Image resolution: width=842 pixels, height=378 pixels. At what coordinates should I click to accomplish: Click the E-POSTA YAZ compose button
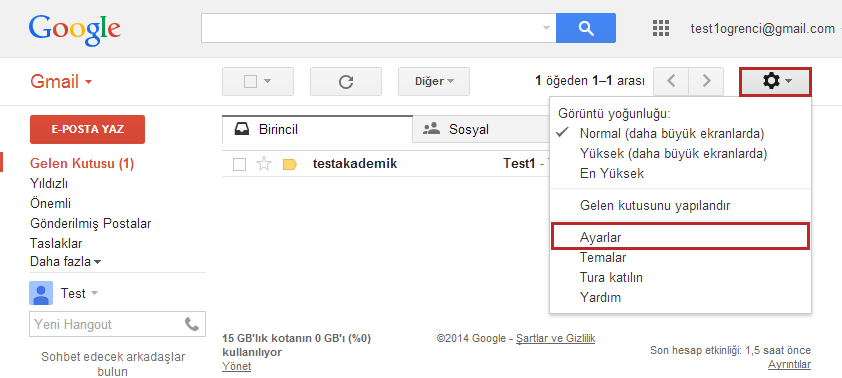(x=88, y=129)
